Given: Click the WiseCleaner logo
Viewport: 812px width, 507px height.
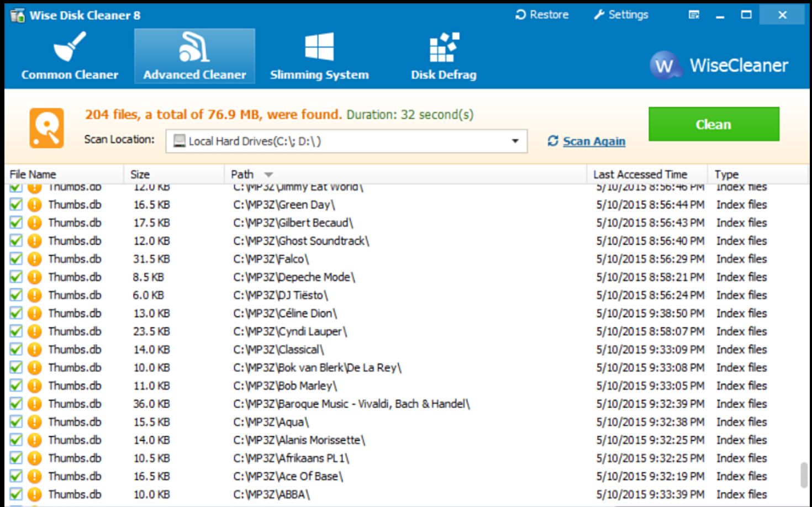Looking at the screenshot, I should coord(719,65).
